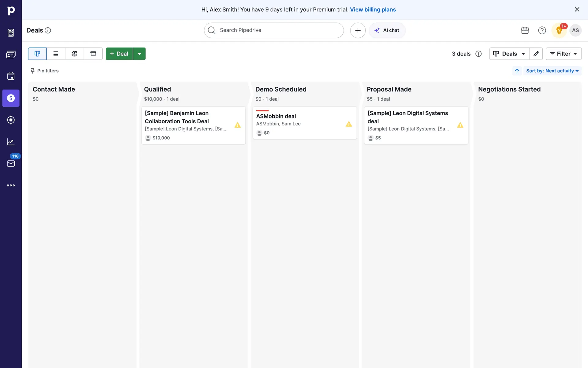
Task: Open the Activities calendar sidebar icon
Action: [x=11, y=76]
